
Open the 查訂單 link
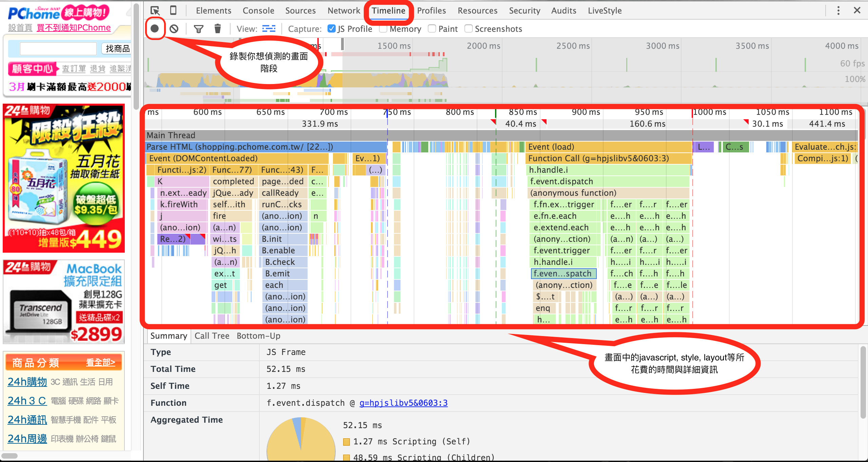pos(74,69)
